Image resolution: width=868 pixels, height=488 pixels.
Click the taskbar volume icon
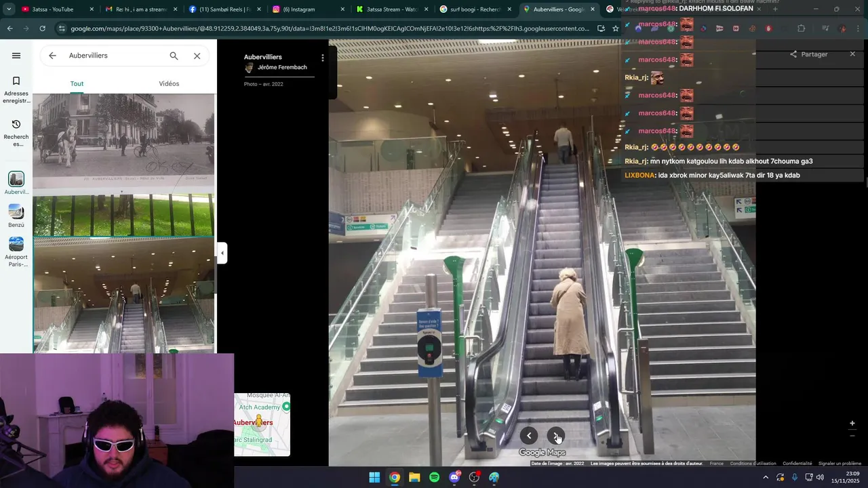click(821, 477)
